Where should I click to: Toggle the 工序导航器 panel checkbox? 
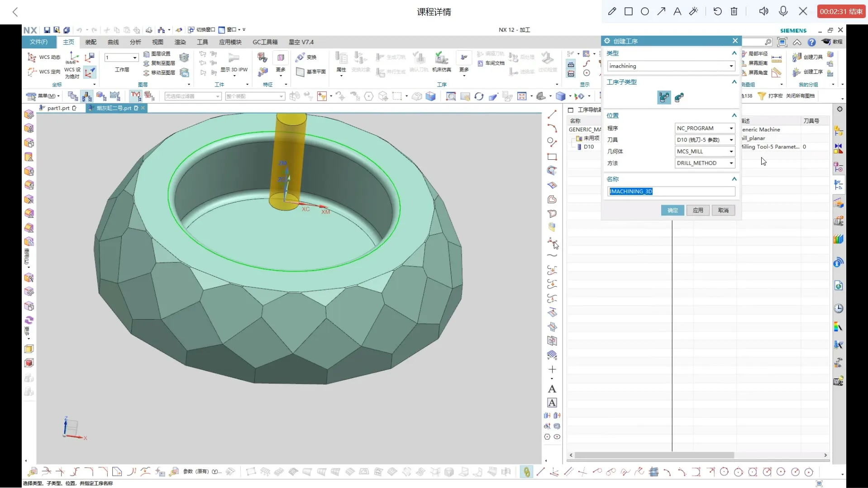[571, 110]
